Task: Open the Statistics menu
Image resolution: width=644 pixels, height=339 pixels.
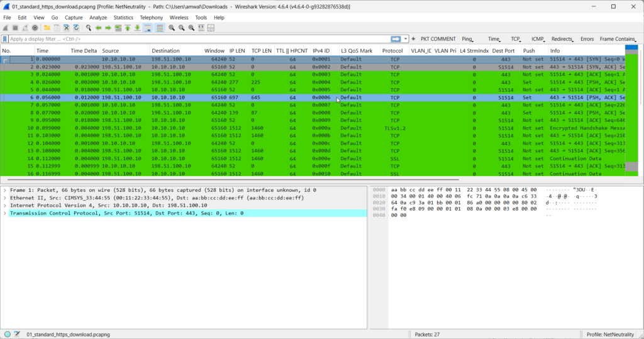Action: pyautogui.click(x=123, y=18)
